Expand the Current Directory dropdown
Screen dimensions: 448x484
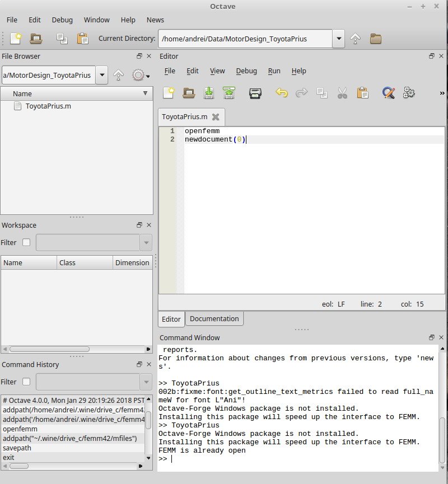coord(338,39)
